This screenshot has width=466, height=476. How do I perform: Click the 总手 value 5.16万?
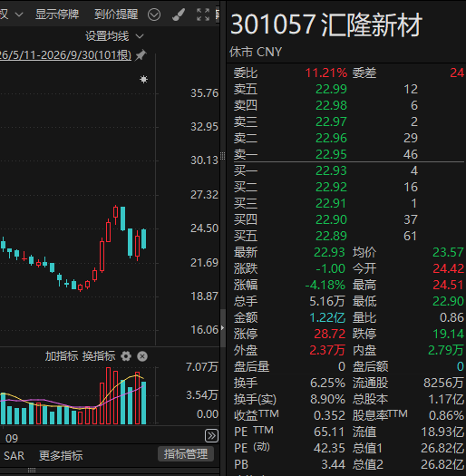click(x=327, y=301)
